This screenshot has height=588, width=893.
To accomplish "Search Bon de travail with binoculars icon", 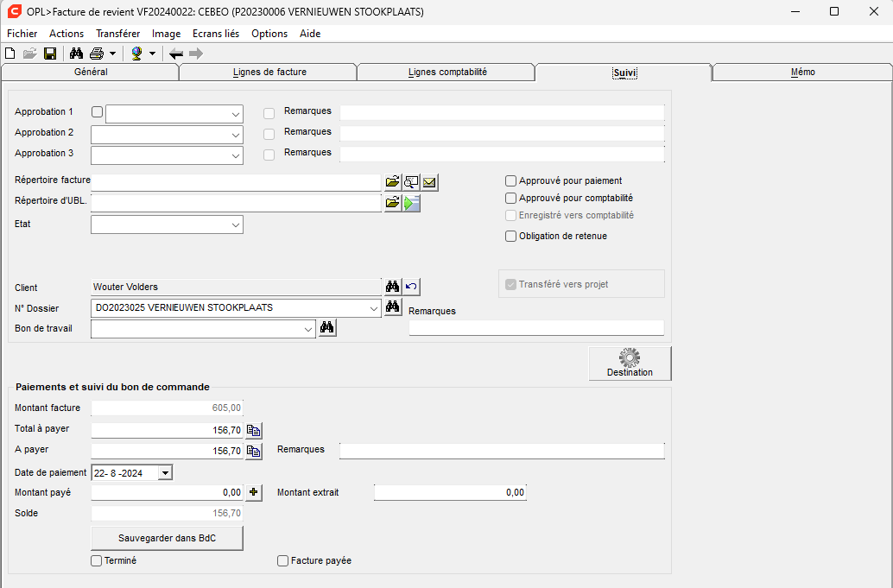I will click(x=327, y=328).
